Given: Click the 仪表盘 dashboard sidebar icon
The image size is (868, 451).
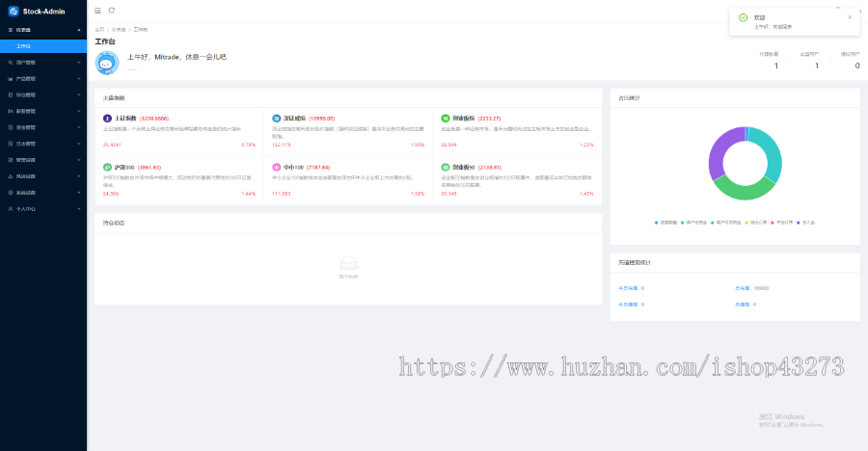Looking at the screenshot, I should pos(11,30).
